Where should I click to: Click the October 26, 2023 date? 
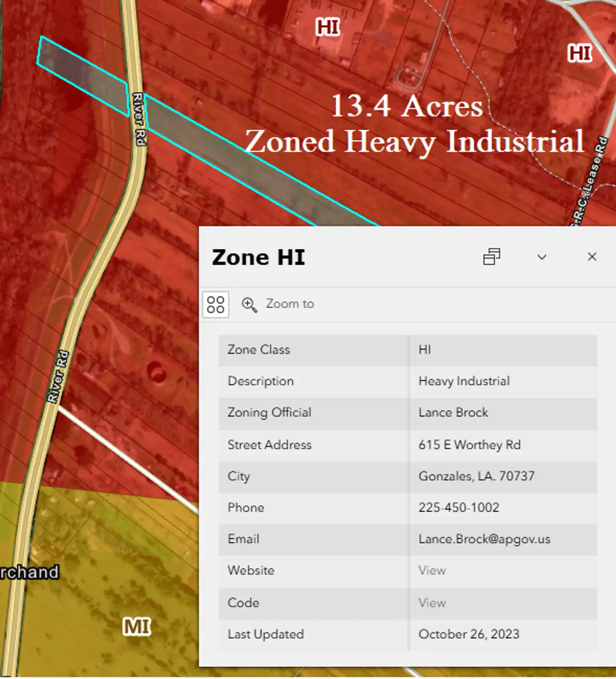tap(469, 634)
